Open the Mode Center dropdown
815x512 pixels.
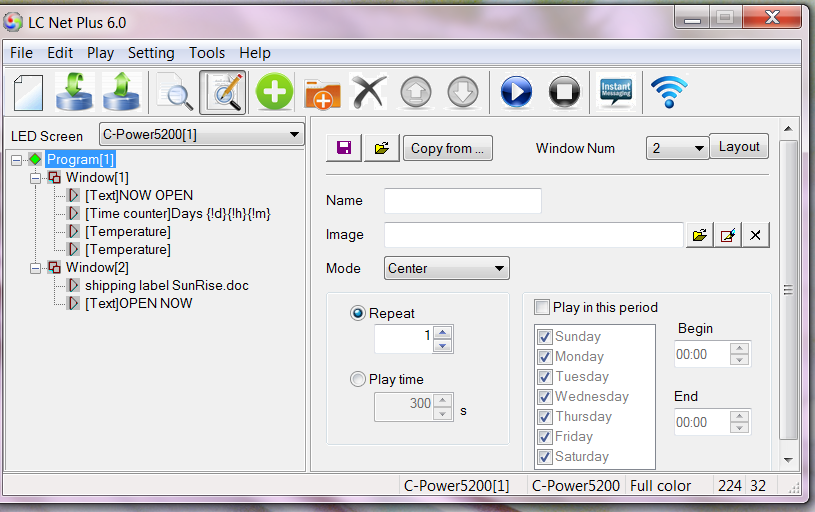pos(446,268)
